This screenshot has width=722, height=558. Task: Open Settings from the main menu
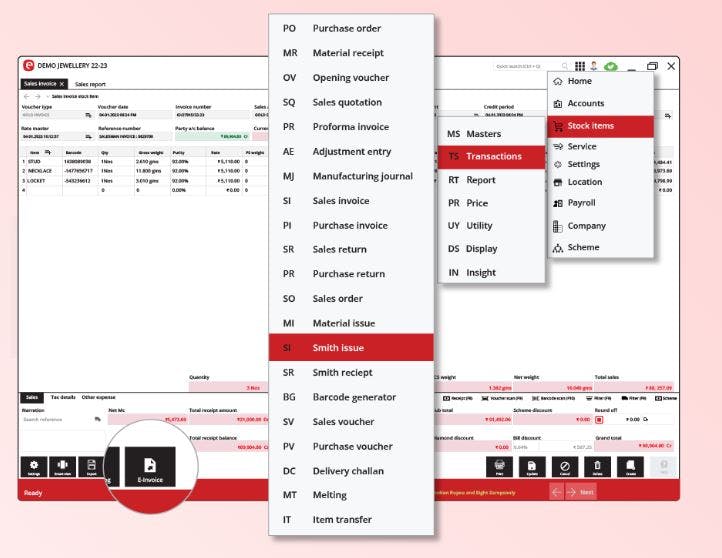pyautogui.click(x=600, y=164)
